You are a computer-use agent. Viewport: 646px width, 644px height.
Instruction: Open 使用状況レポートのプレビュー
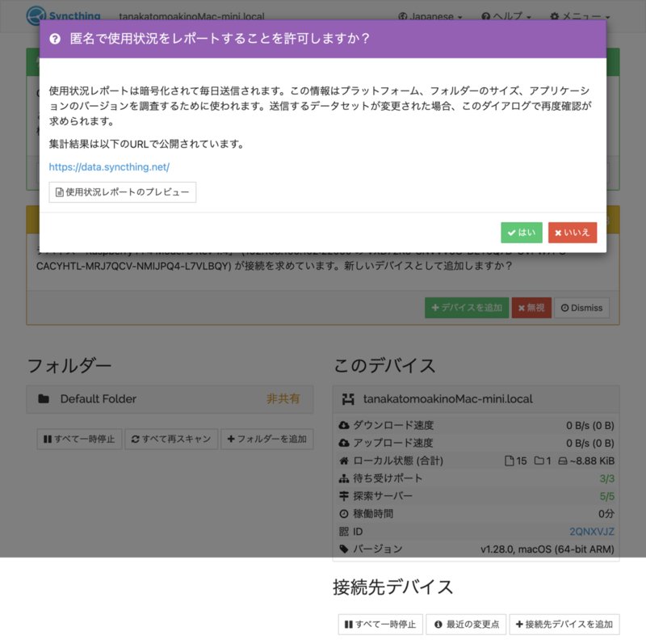click(x=123, y=192)
